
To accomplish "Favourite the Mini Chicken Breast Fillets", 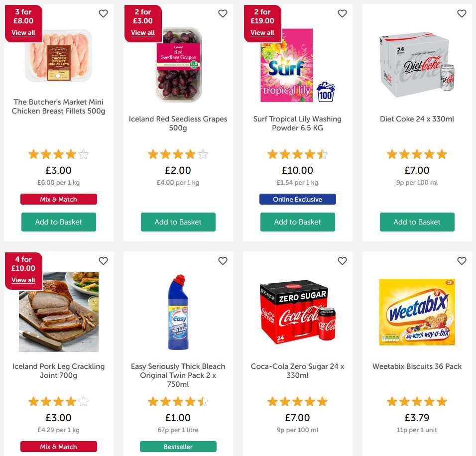I will (103, 14).
